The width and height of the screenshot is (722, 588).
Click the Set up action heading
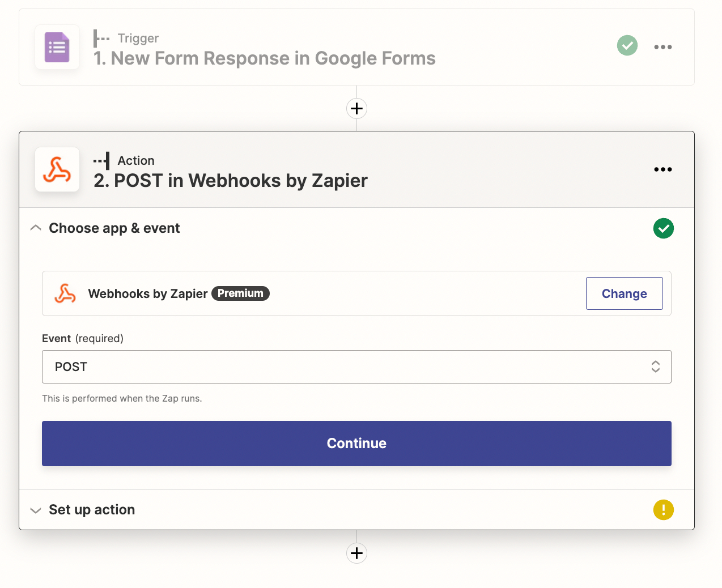92,510
